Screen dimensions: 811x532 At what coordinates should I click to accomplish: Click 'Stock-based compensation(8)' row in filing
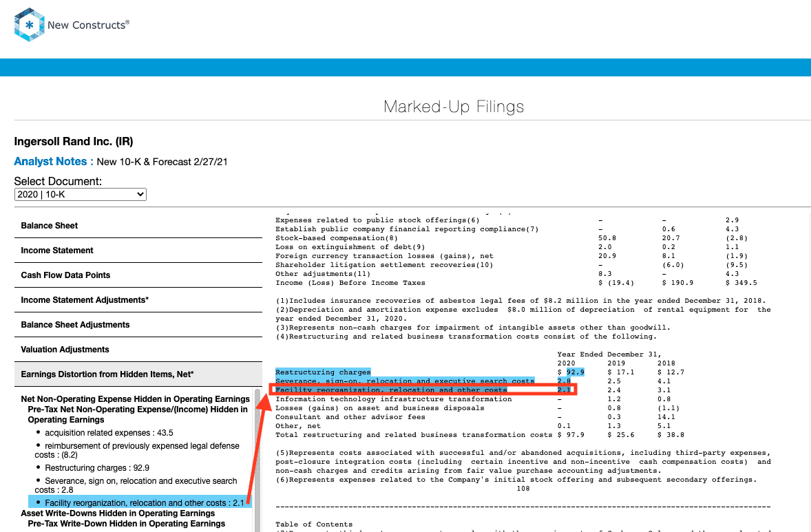click(337, 238)
